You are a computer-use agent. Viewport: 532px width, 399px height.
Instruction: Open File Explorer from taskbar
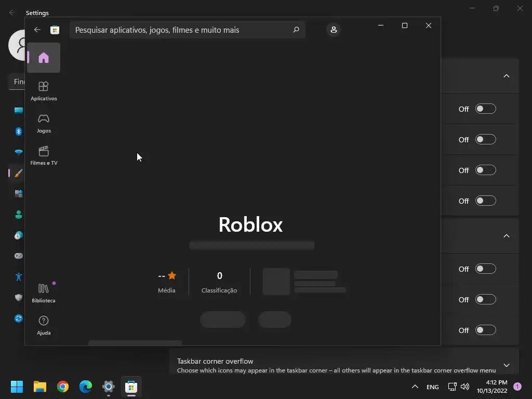point(39,387)
